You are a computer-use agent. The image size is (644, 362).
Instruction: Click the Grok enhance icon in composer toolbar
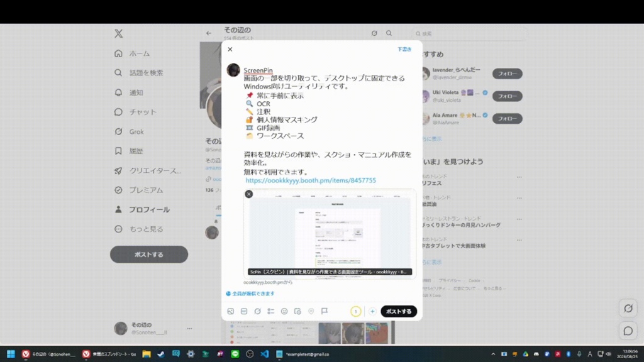257,312
